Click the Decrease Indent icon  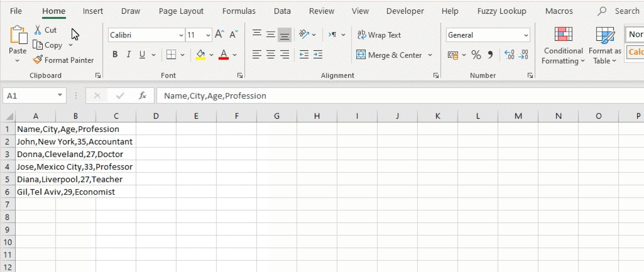(304, 54)
